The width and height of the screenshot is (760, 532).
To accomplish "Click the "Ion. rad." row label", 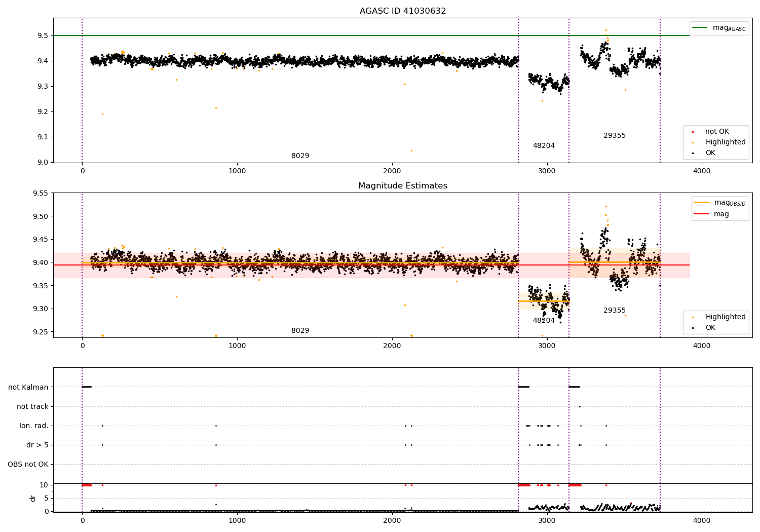I will click(34, 426).
